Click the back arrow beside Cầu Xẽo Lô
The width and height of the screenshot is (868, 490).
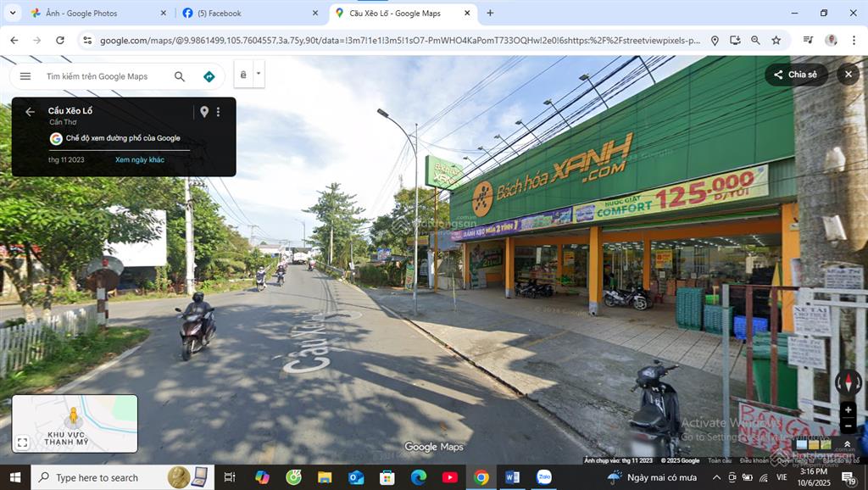pos(30,112)
